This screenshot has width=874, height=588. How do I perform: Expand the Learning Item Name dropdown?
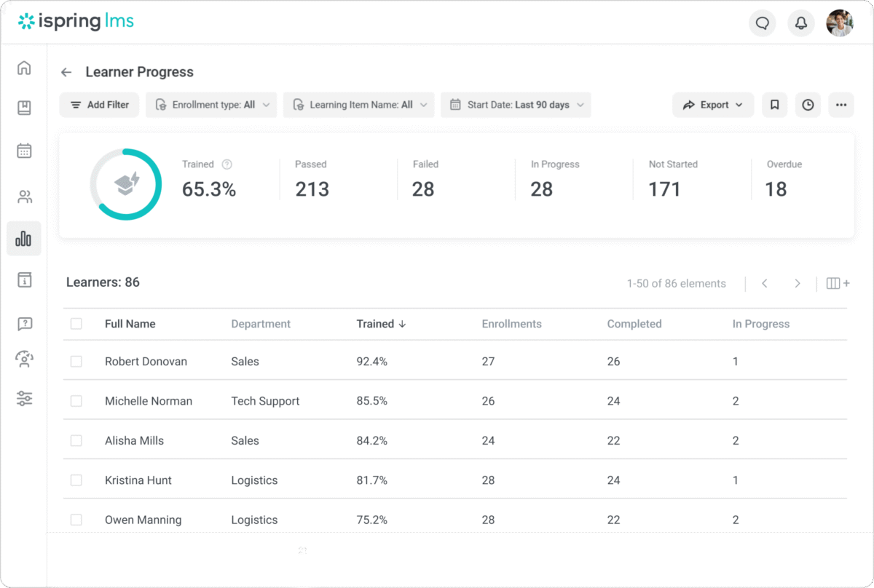point(358,105)
